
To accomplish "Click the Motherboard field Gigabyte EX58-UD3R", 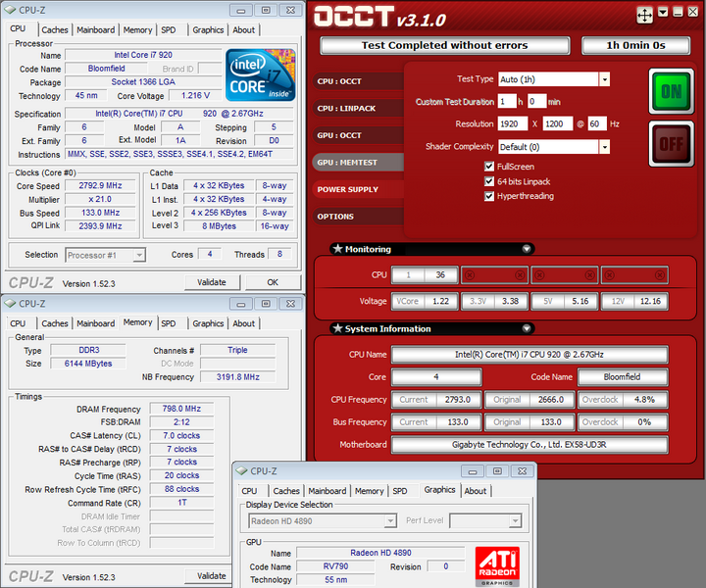I will click(529, 445).
